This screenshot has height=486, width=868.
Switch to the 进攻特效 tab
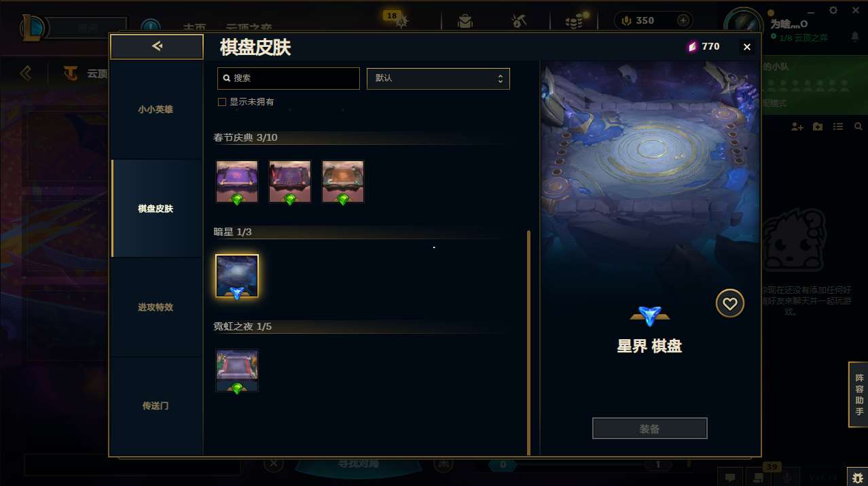(156, 307)
